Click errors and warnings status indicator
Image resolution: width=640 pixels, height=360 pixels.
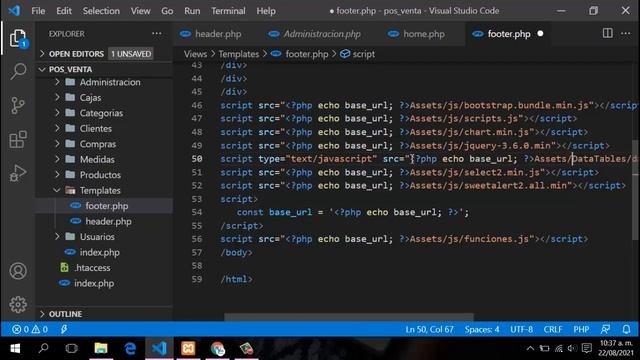(30, 329)
